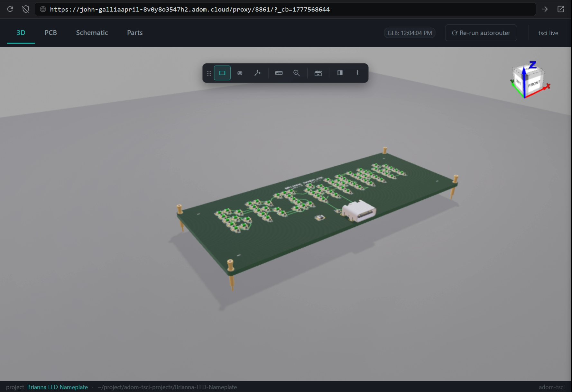Go to the Parts tab
Viewport: 572px width, 392px height.
(x=135, y=33)
